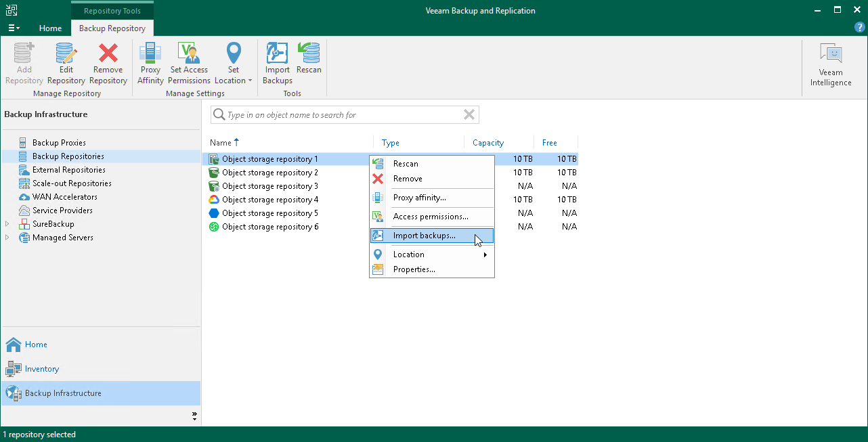Select the Backup Repository ribbon tab
868x442 pixels.
112,28
